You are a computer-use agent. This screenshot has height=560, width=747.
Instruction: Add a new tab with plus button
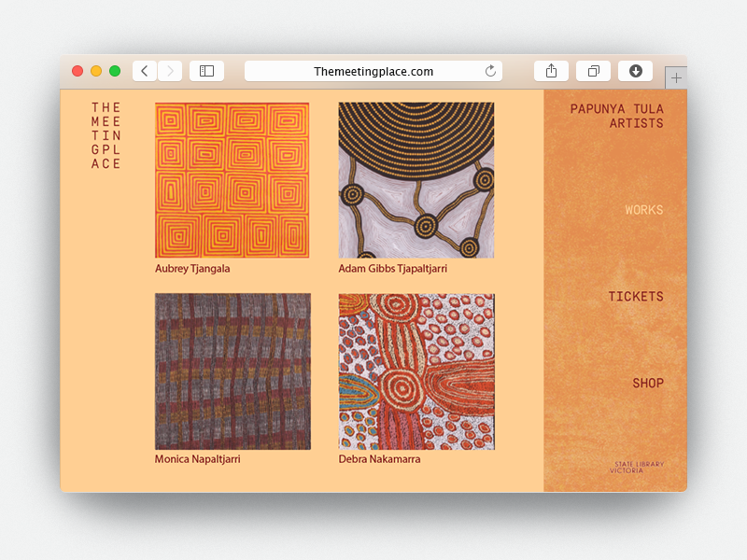tap(676, 77)
